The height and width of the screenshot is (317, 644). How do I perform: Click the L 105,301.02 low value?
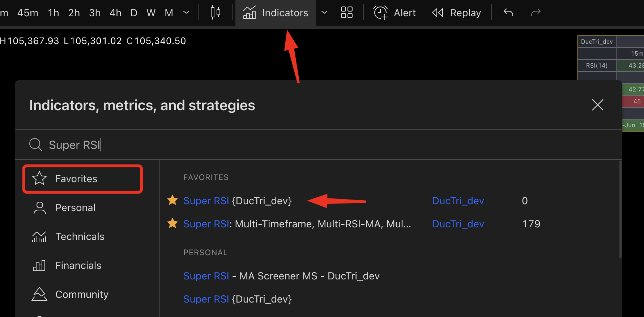[x=93, y=41]
